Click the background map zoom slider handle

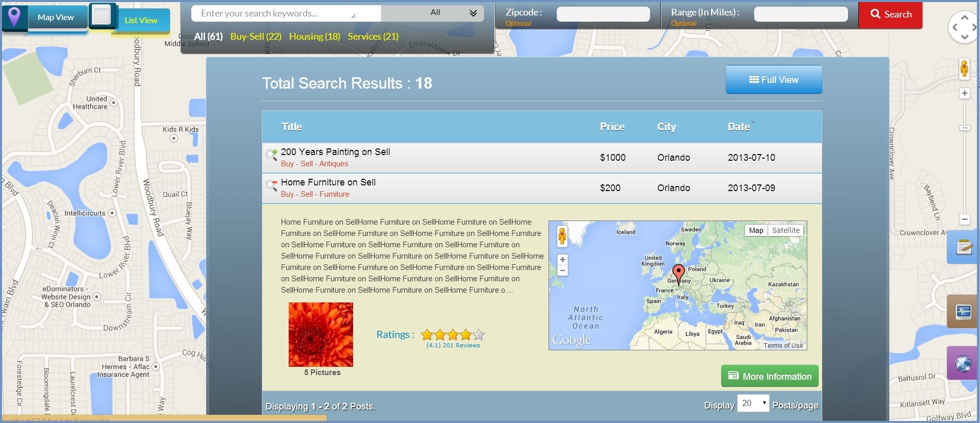[x=965, y=128]
